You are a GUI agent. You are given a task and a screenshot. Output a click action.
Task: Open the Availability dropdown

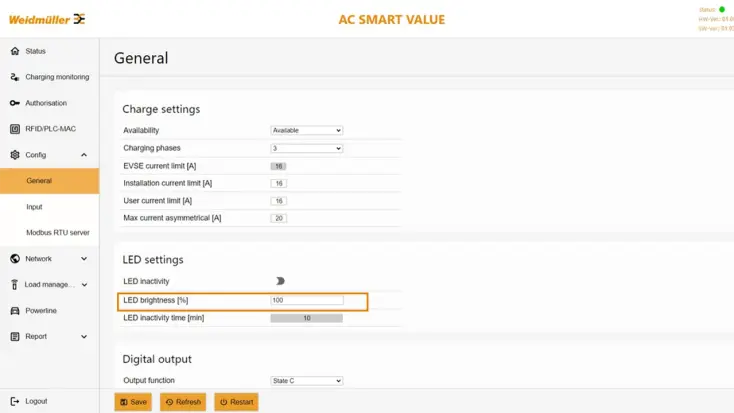click(x=307, y=130)
